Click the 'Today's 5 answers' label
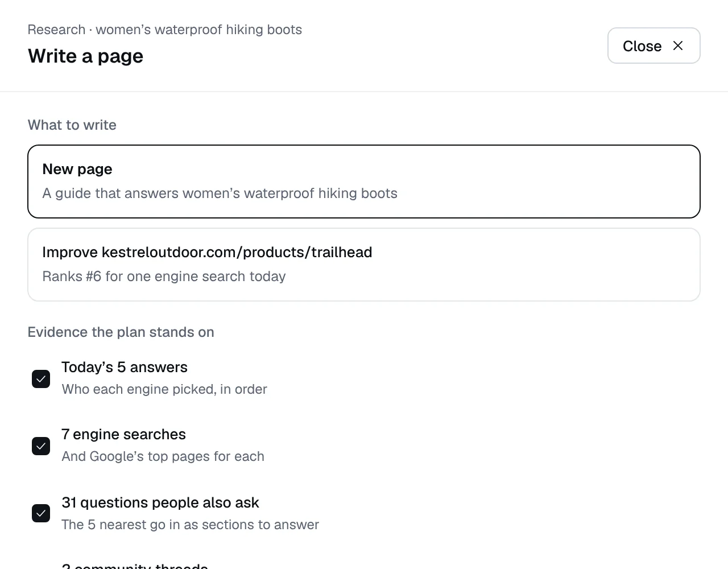 click(125, 367)
